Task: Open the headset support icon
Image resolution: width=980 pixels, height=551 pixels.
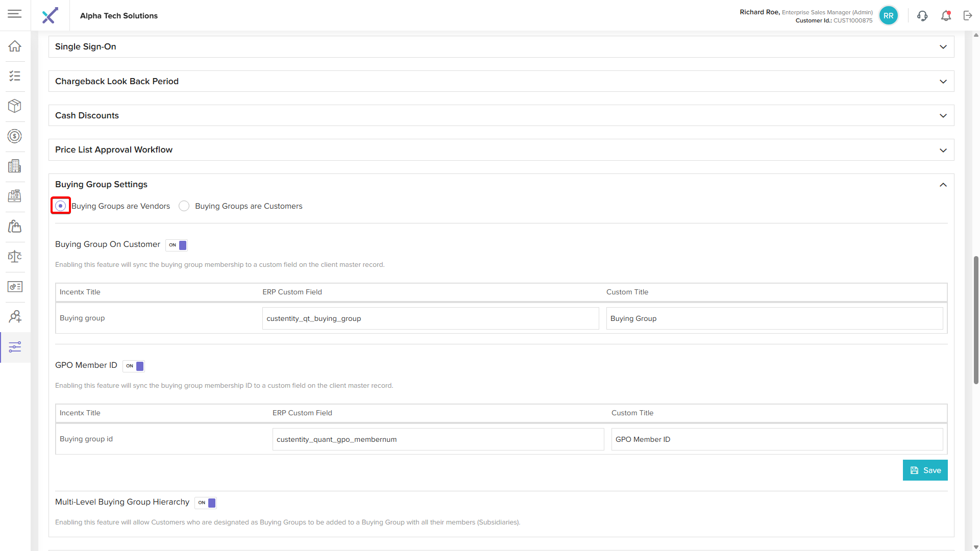Action: point(922,16)
